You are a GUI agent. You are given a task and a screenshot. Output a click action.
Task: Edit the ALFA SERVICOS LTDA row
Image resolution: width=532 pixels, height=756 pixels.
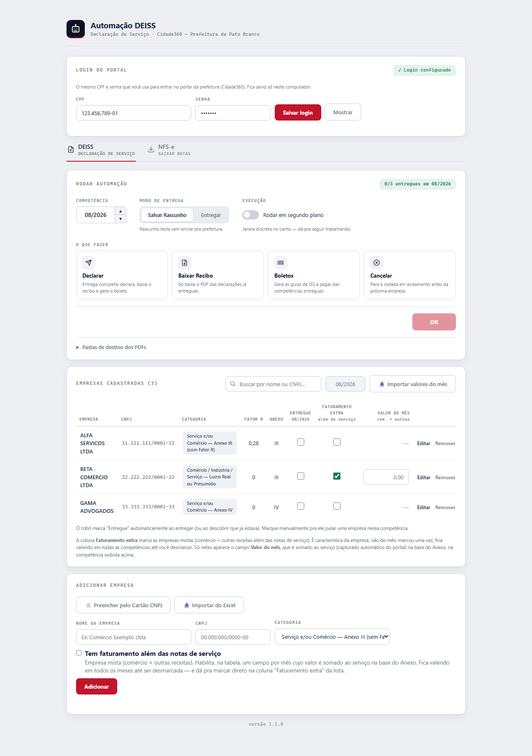pyautogui.click(x=424, y=443)
